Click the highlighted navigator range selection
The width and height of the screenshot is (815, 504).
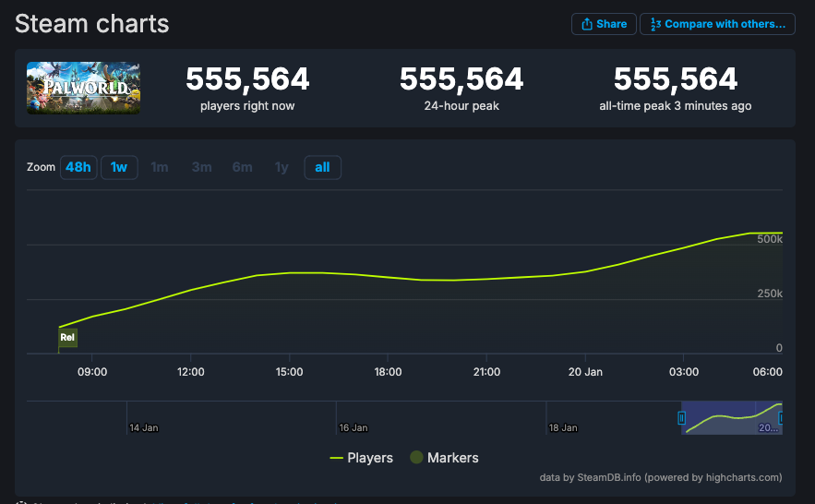[x=732, y=418]
